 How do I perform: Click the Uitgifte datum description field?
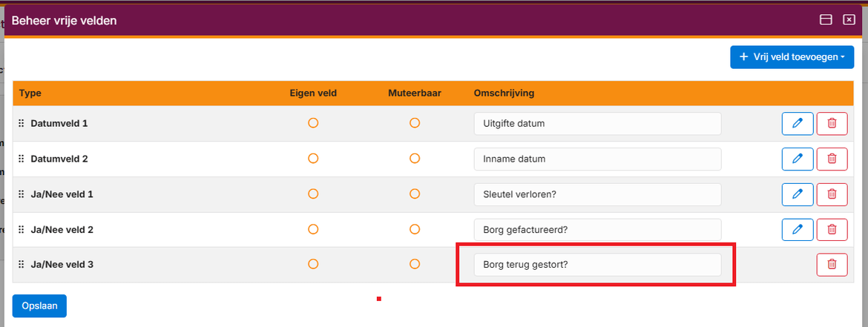click(597, 124)
